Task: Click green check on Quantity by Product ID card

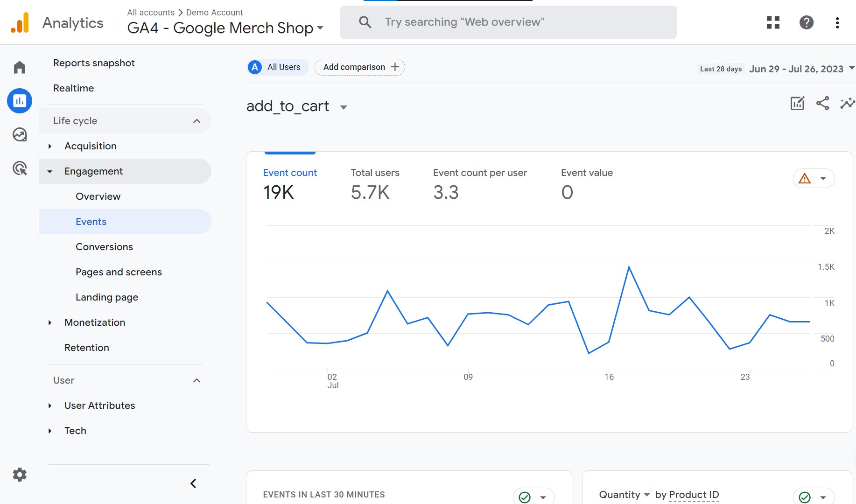Action: (x=805, y=497)
